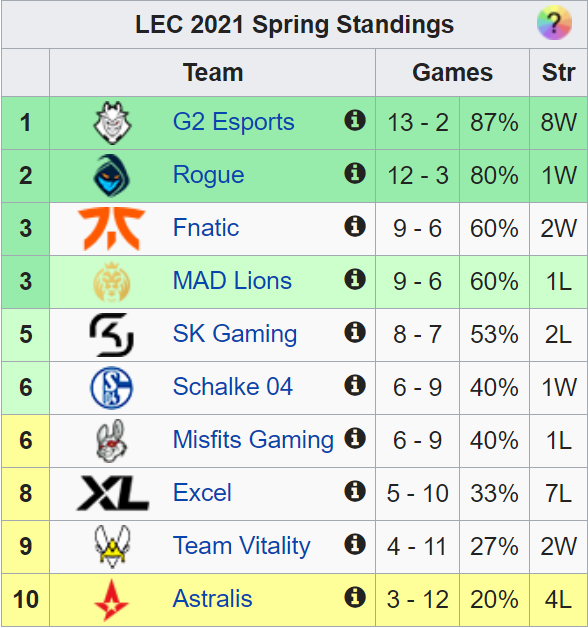Open the Fnatic team page link
Viewport: 588px width, 628px height.
coord(206,227)
